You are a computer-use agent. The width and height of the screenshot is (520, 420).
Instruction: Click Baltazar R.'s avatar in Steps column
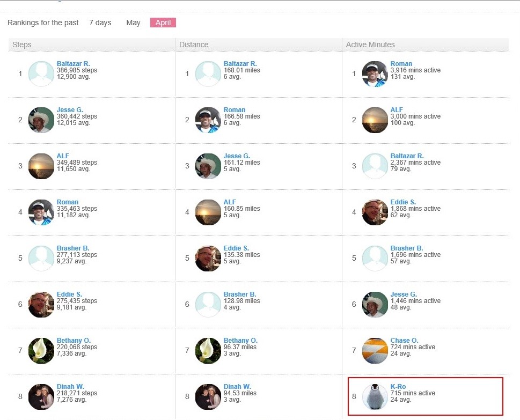[41, 74]
